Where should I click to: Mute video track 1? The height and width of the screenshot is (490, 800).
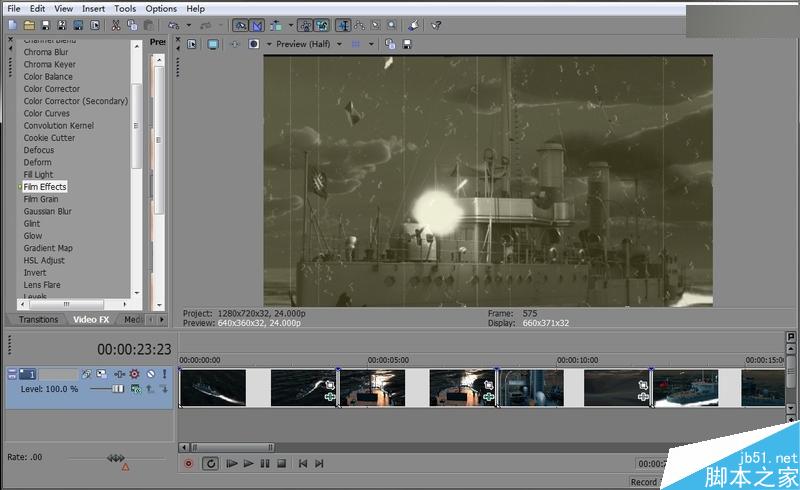(x=151, y=374)
